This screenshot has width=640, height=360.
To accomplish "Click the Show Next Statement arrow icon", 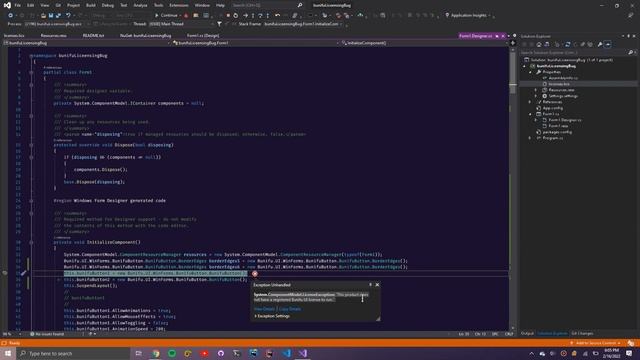I will point(245,16).
